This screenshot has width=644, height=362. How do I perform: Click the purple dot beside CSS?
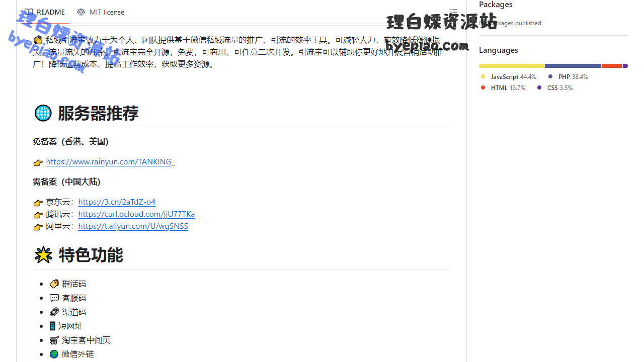click(539, 88)
